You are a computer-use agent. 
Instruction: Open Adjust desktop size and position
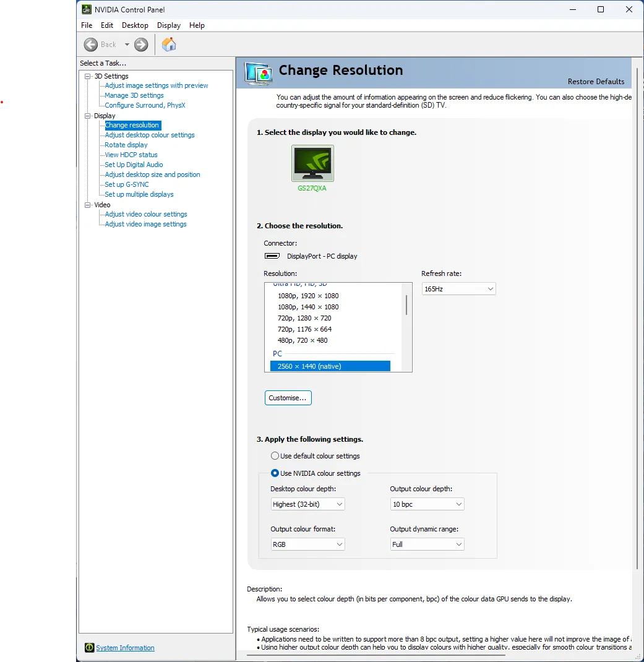pos(152,174)
